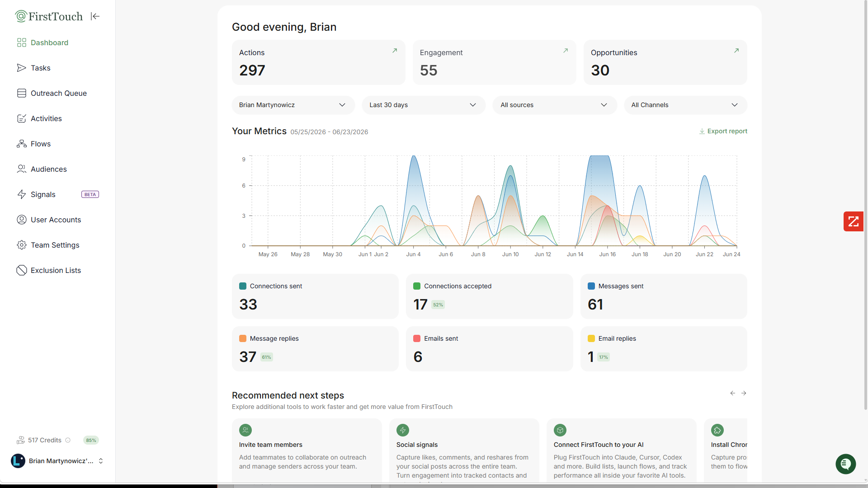Click the Install Chrome extension icon
868x488 pixels.
point(717,430)
